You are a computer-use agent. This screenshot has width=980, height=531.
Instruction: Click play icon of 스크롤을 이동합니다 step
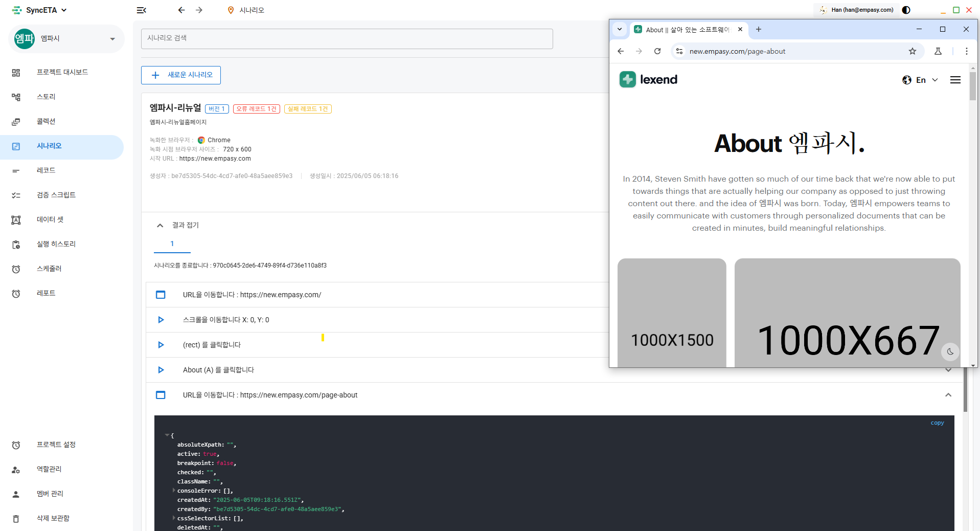coord(161,320)
